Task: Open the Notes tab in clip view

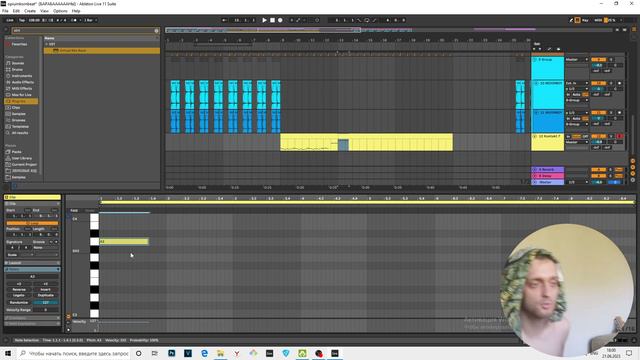Action: click(32, 269)
